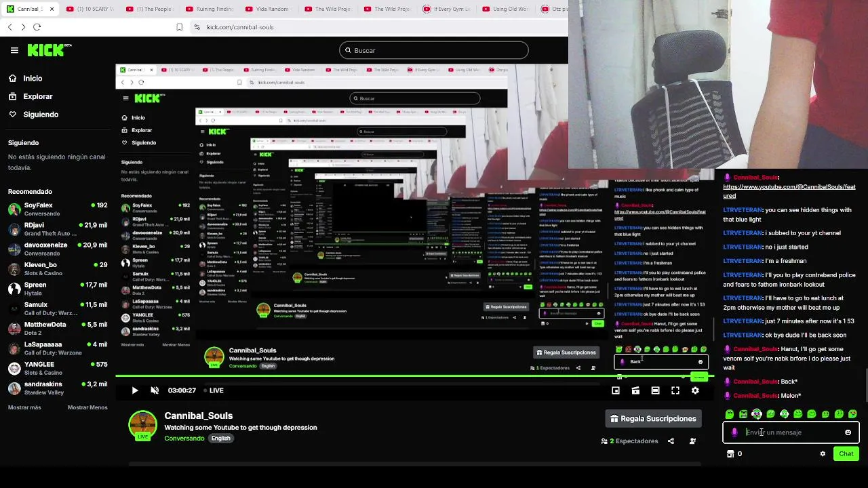The image size is (868, 488).
Task: Click 2 Espectadores viewer count
Action: (x=629, y=441)
